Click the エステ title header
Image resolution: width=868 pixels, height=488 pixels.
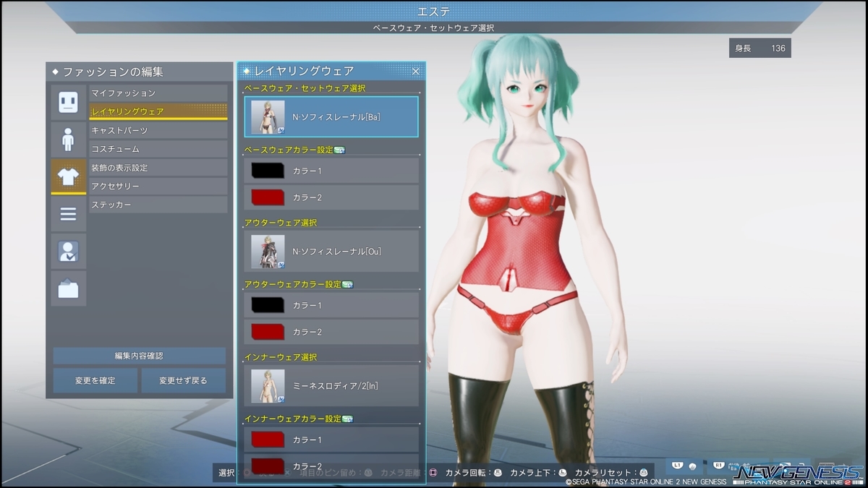(434, 11)
